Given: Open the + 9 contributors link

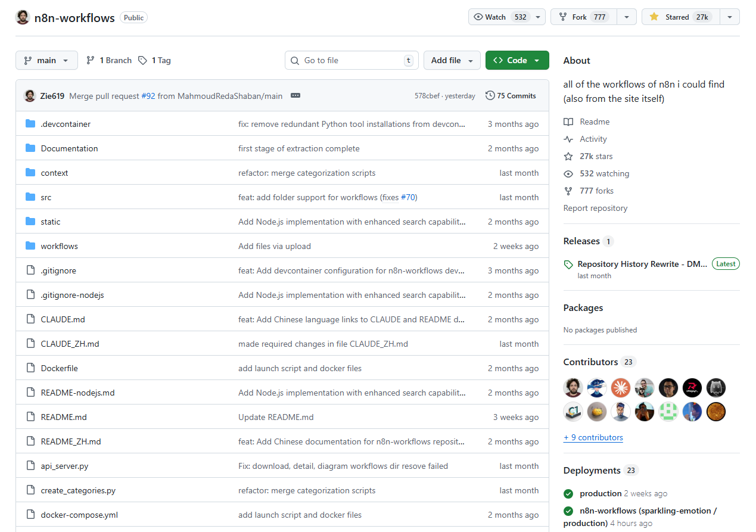Looking at the screenshot, I should 593,437.
